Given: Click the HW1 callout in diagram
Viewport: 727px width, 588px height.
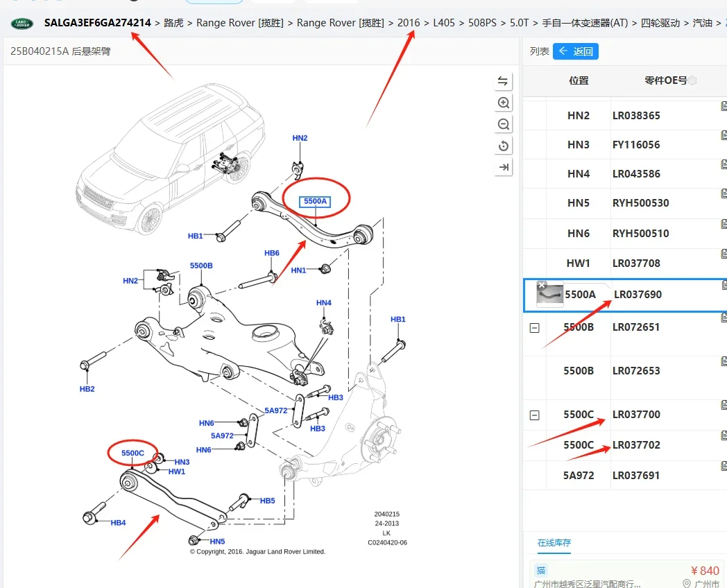Looking at the screenshot, I should tap(177, 472).
